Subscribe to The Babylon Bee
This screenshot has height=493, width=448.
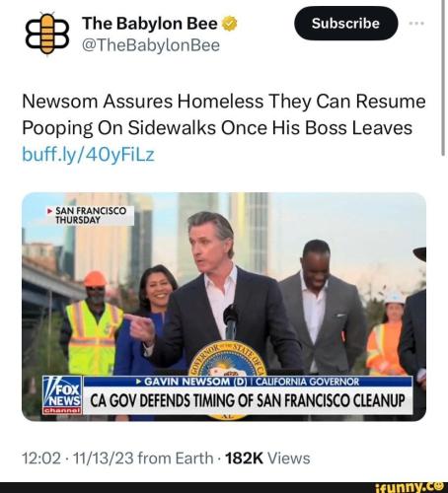[345, 24]
